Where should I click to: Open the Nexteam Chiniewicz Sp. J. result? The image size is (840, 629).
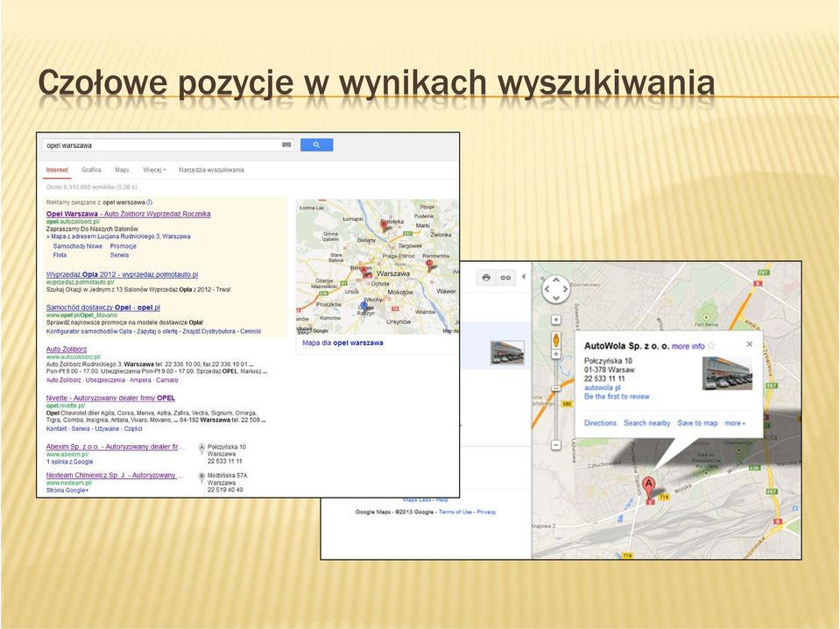115,475
